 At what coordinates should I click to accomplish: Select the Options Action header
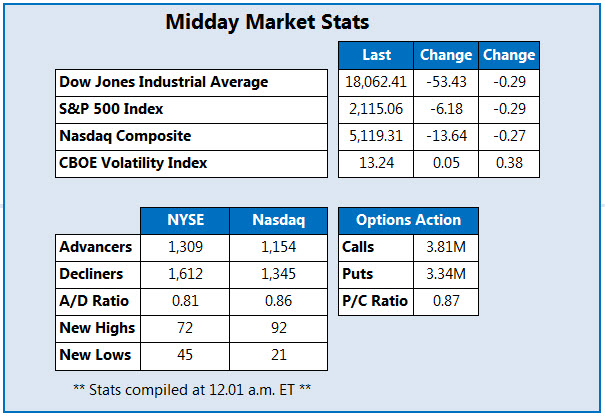(x=408, y=221)
